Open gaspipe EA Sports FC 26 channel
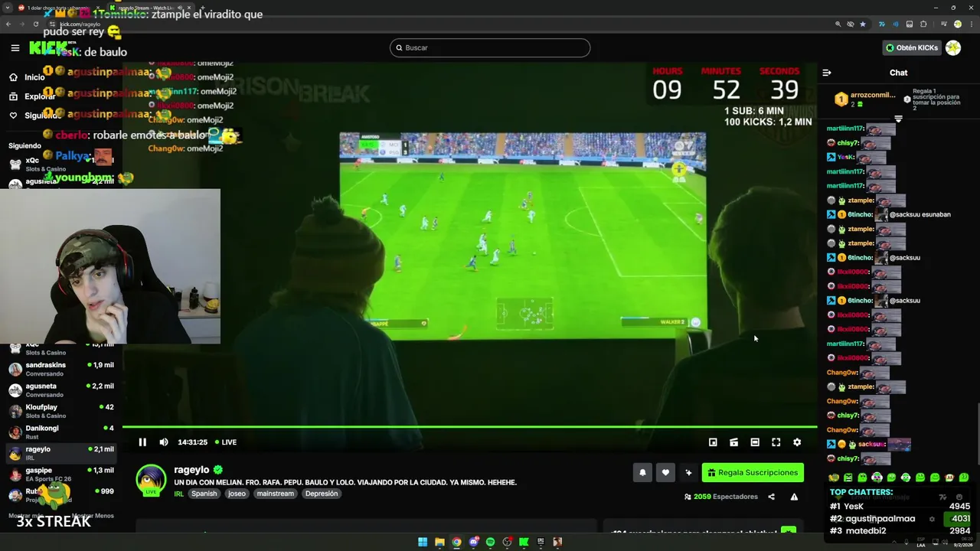 [x=61, y=474]
